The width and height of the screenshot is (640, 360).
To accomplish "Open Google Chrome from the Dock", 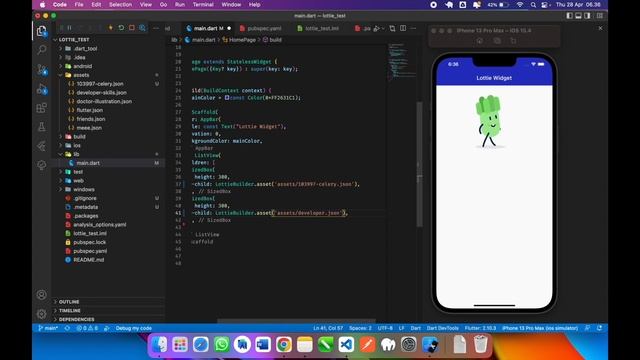I will click(x=284, y=344).
